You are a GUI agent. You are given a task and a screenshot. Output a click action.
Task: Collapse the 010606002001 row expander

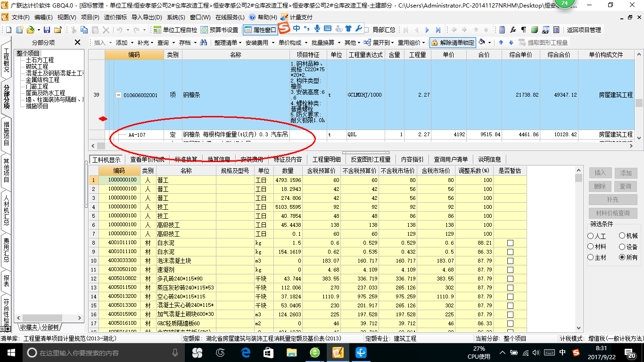click(x=118, y=95)
